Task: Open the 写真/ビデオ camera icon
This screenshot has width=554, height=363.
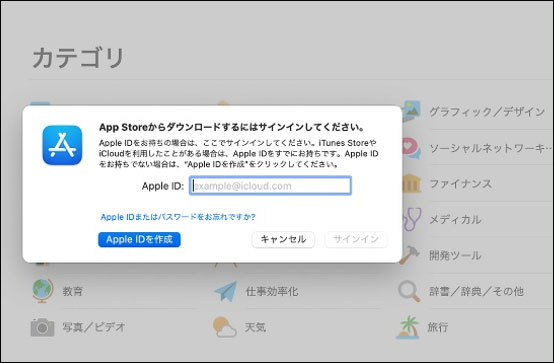Action: 42,327
